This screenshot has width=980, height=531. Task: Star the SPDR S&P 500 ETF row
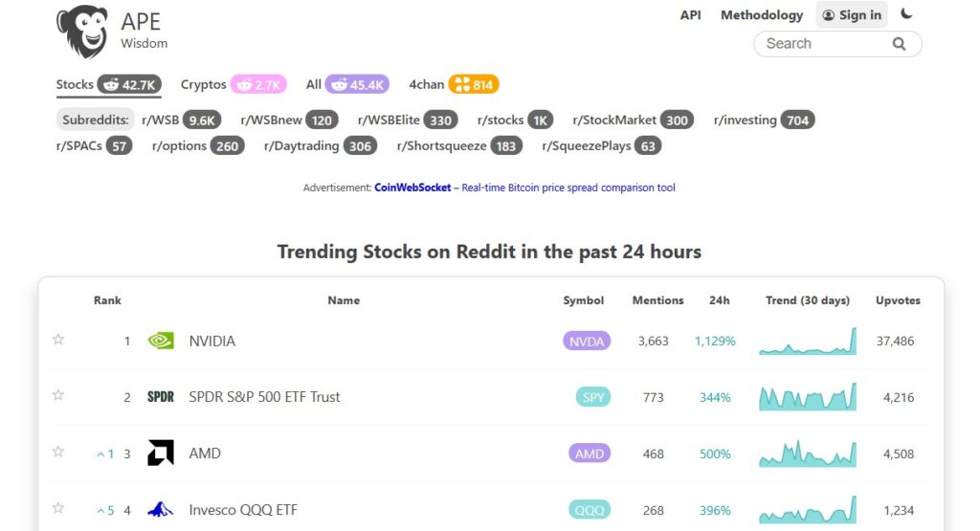[58, 395]
